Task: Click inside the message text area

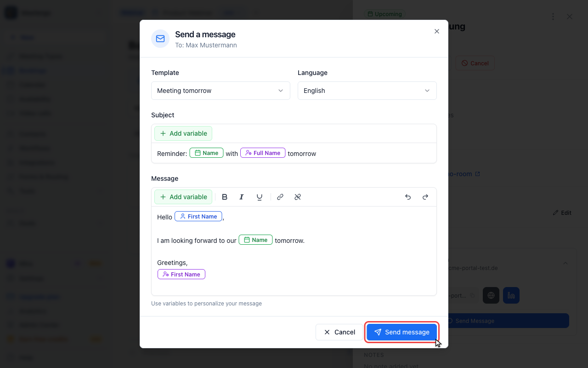Action: (294, 251)
